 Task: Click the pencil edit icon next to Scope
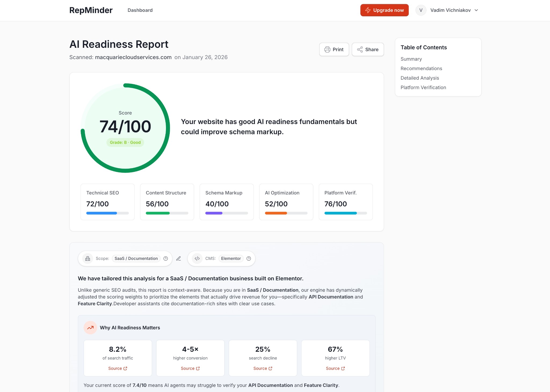click(179, 258)
